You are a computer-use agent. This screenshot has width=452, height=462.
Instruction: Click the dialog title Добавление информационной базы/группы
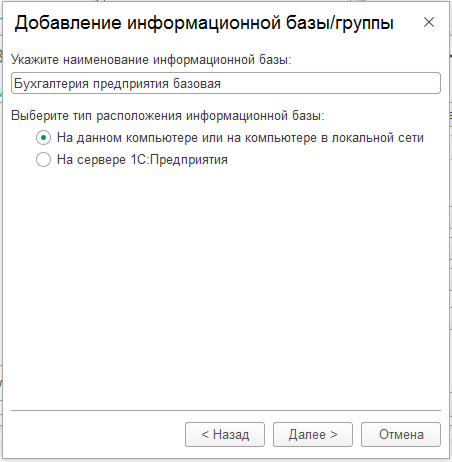pos(204,23)
